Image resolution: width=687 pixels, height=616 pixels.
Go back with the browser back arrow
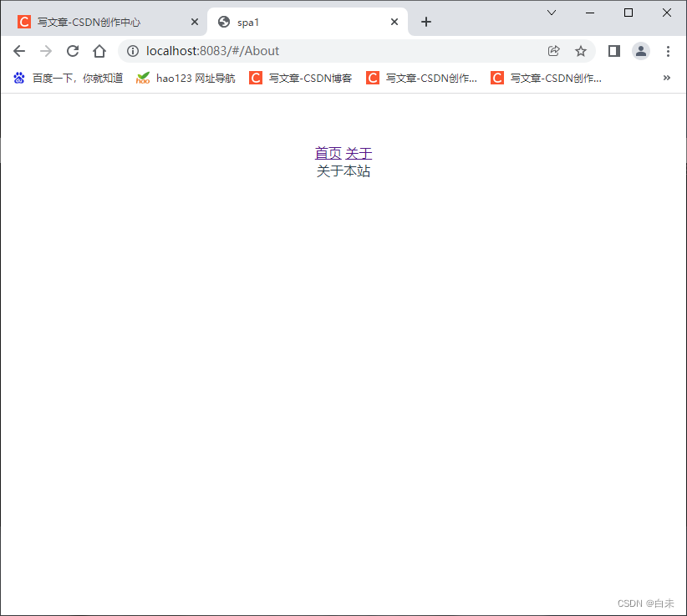click(19, 51)
